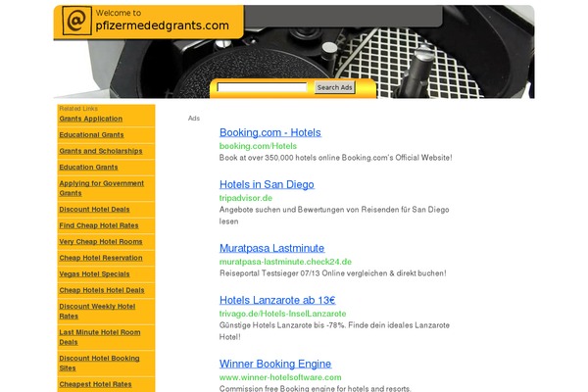This screenshot has width=588, height=392.
Task: Open Cheap Hotels Hotel Deals link
Action: pos(102,290)
